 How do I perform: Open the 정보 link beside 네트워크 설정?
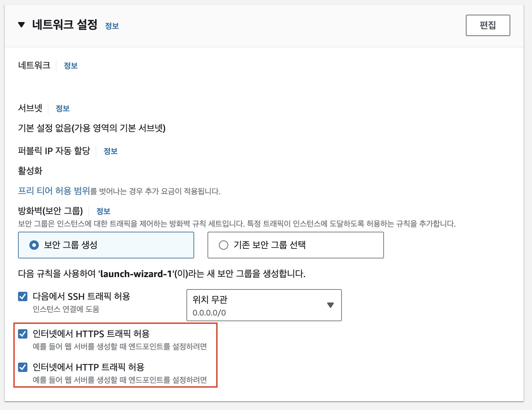112,26
